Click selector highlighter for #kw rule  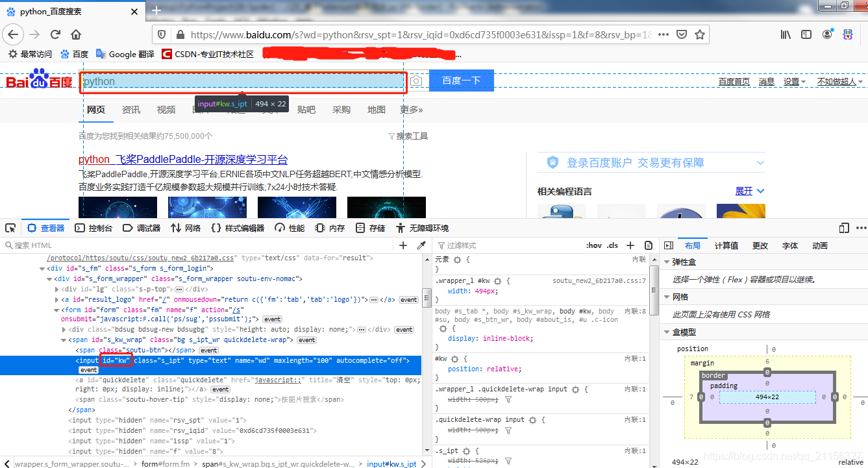454,358
